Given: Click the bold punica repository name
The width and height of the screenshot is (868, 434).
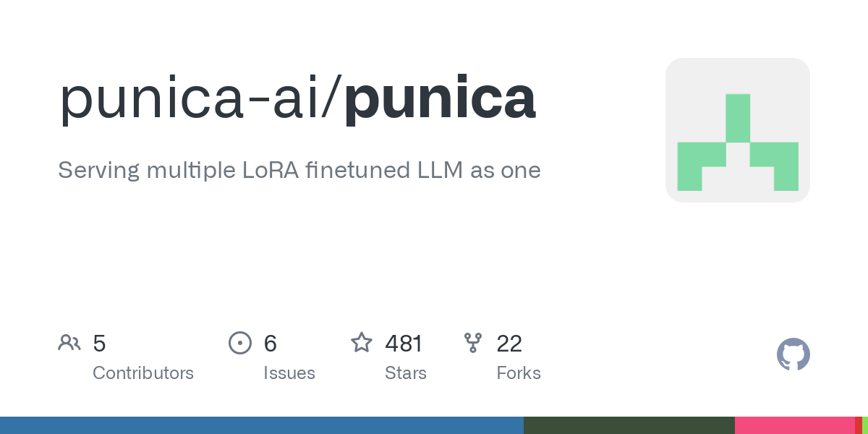Looking at the screenshot, I should point(440,99).
